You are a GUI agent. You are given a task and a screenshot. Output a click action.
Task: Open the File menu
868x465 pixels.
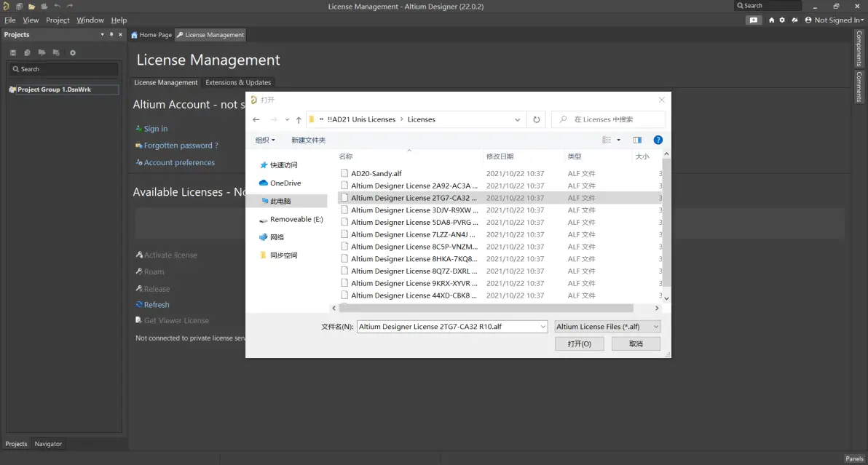10,20
